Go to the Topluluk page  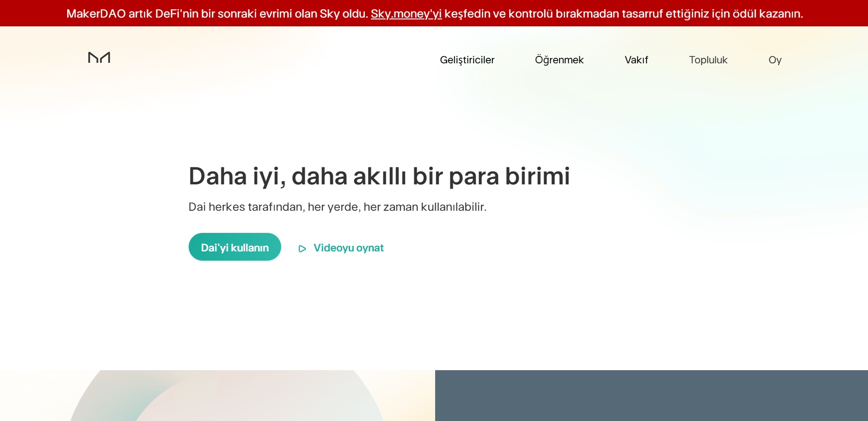point(708,60)
